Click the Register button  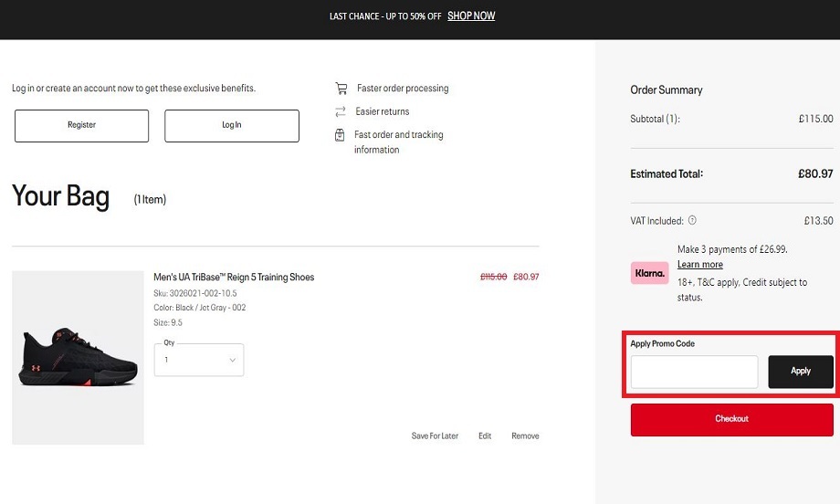pyautogui.click(x=81, y=126)
